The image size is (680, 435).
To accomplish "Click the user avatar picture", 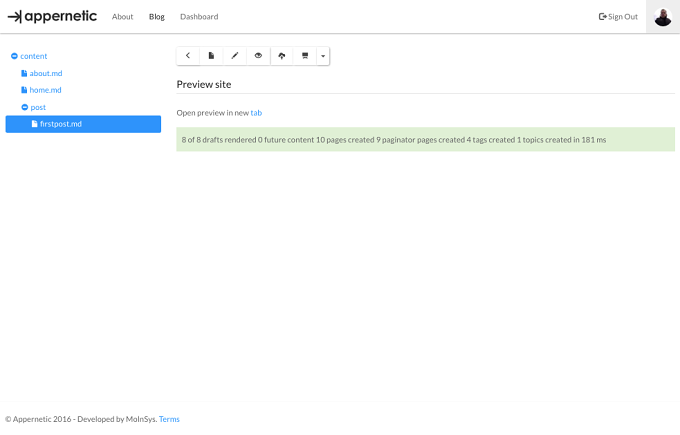I will coord(663,17).
